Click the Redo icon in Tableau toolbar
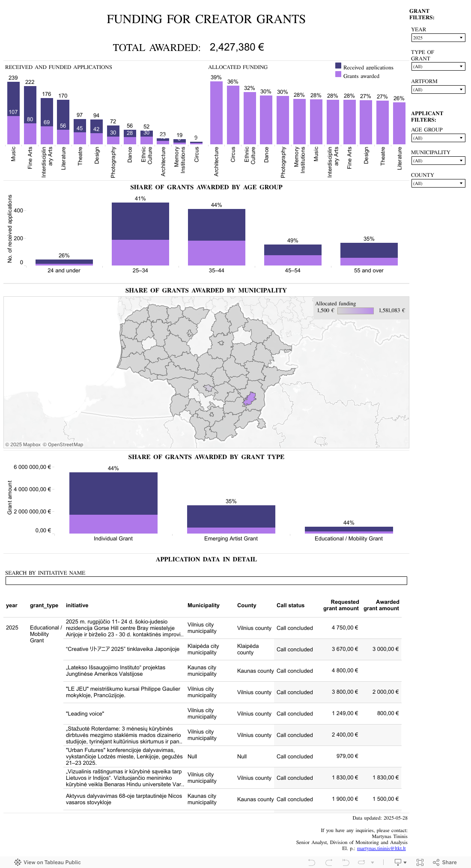The width and height of the screenshot is (471, 868). point(328,862)
